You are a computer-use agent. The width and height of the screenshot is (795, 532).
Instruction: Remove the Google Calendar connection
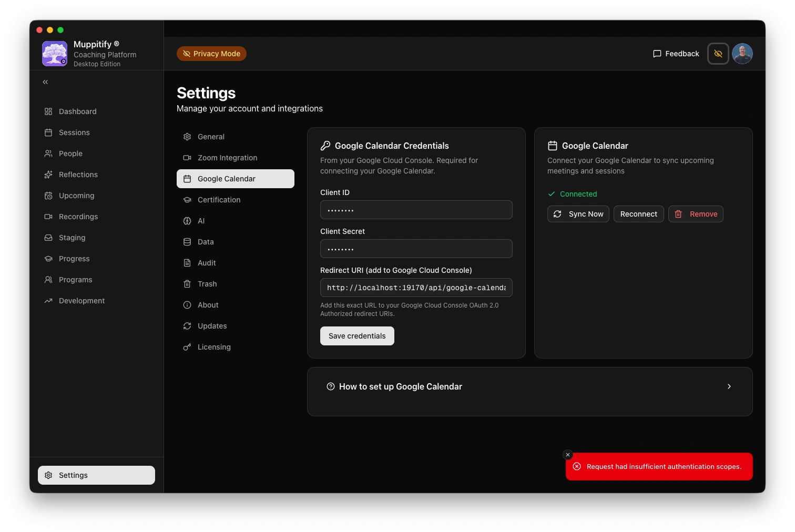696,214
